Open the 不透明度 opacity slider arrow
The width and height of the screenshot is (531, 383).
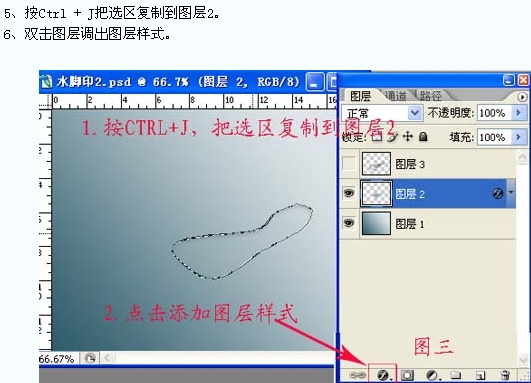[x=519, y=112]
